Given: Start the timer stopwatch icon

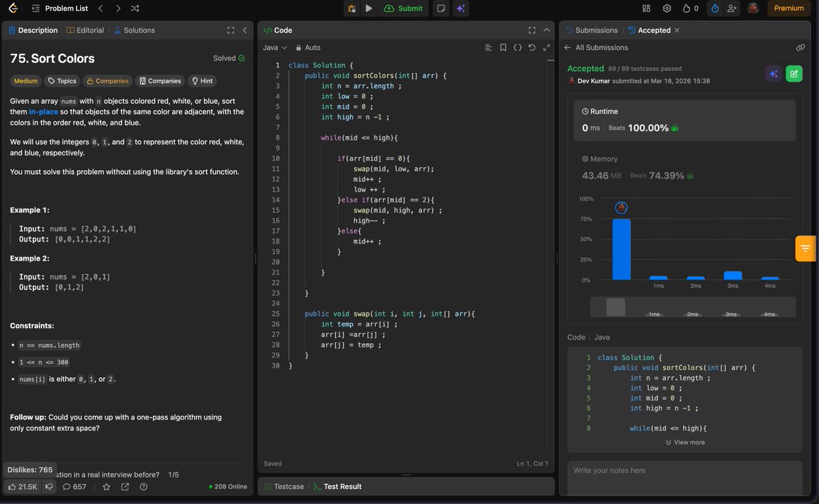Looking at the screenshot, I should point(715,8).
